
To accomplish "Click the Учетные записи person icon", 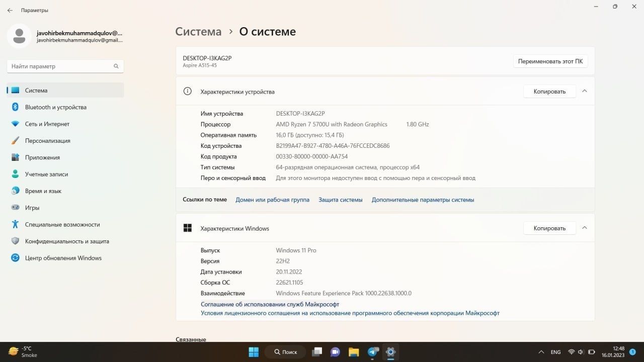I will pos(15,174).
